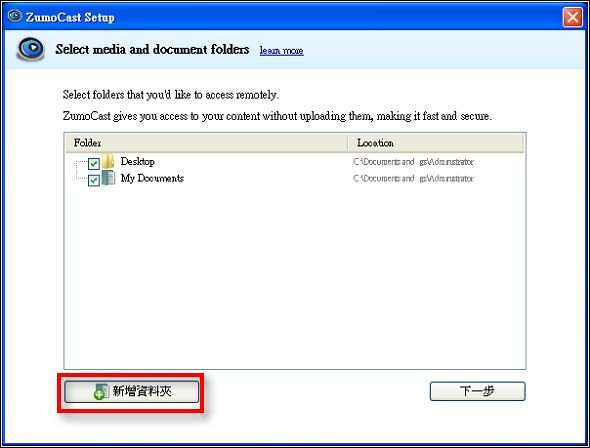Click the Location column header

(x=435, y=143)
